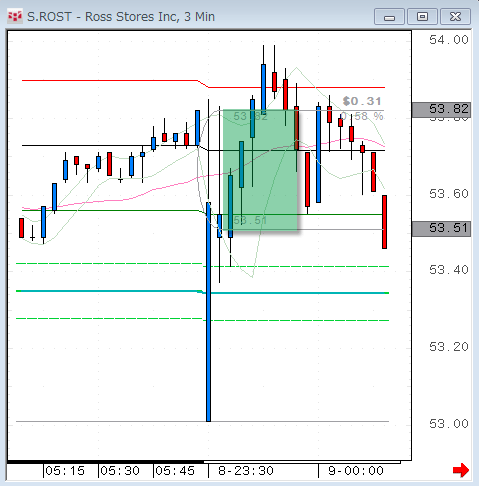The height and width of the screenshot is (486, 479).
Task: Click the 53.60 price axis label
Action: tap(449, 194)
